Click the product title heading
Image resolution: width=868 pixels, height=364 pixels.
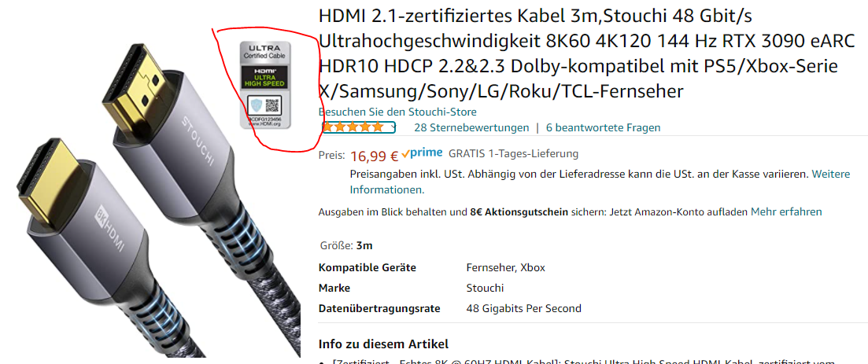pyautogui.click(x=587, y=54)
